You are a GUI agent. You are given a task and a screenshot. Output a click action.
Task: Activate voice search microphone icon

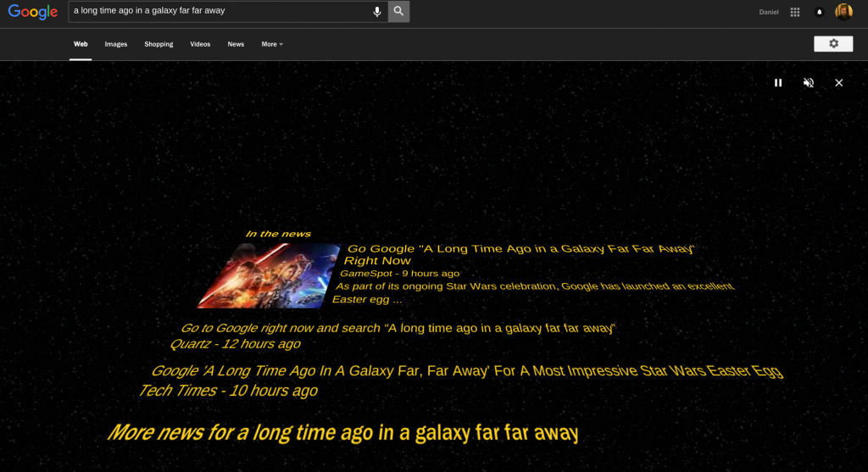click(377, 12)
